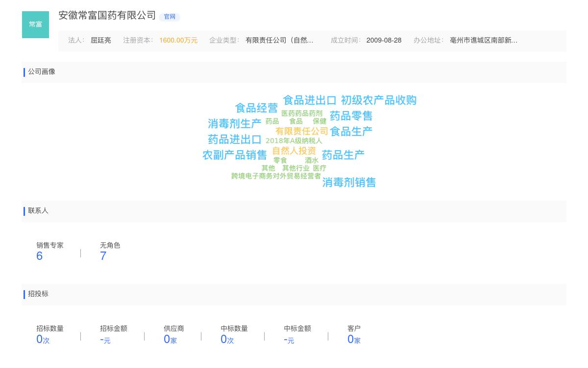Select the 消毒剂生产 word cloud tag
The width and height of the screenshot is (588, 368).
tap(235, 123)
